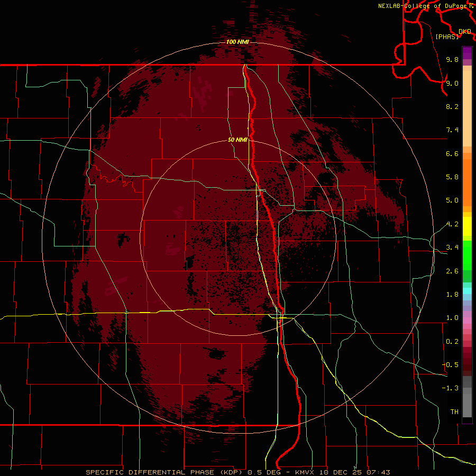Click the 2.6 value on color scale

[452, 271]
